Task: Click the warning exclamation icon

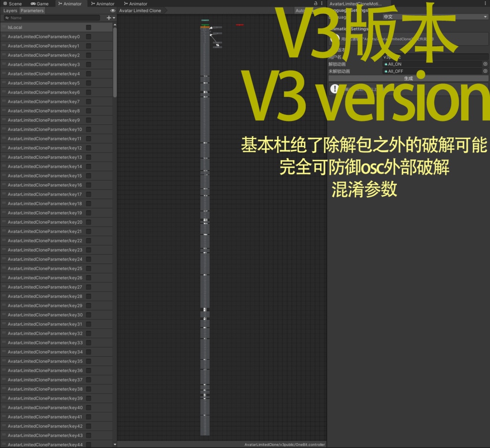Action: 334,89
